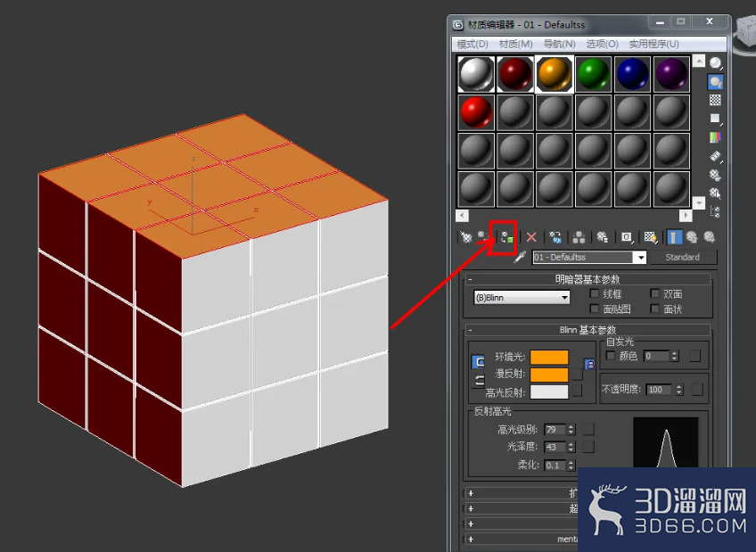Click sample slots scroll right arrow

point(685,216)
